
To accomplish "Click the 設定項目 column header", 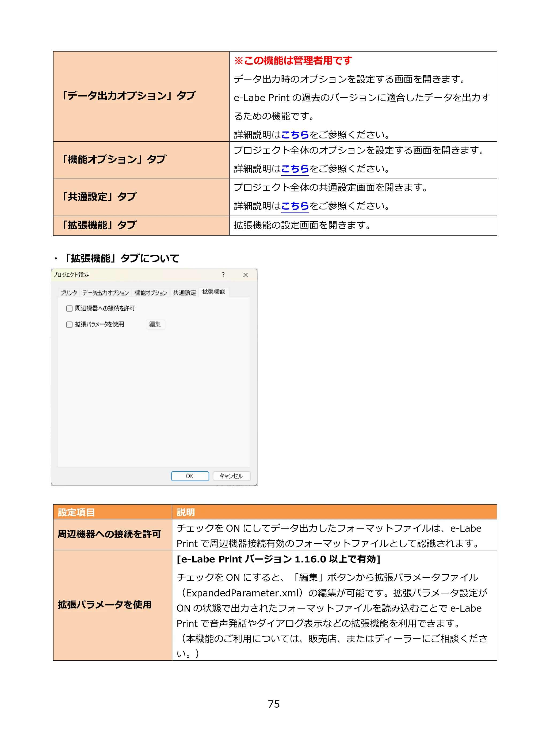I will pyautogui.click(x=113, y=512).
